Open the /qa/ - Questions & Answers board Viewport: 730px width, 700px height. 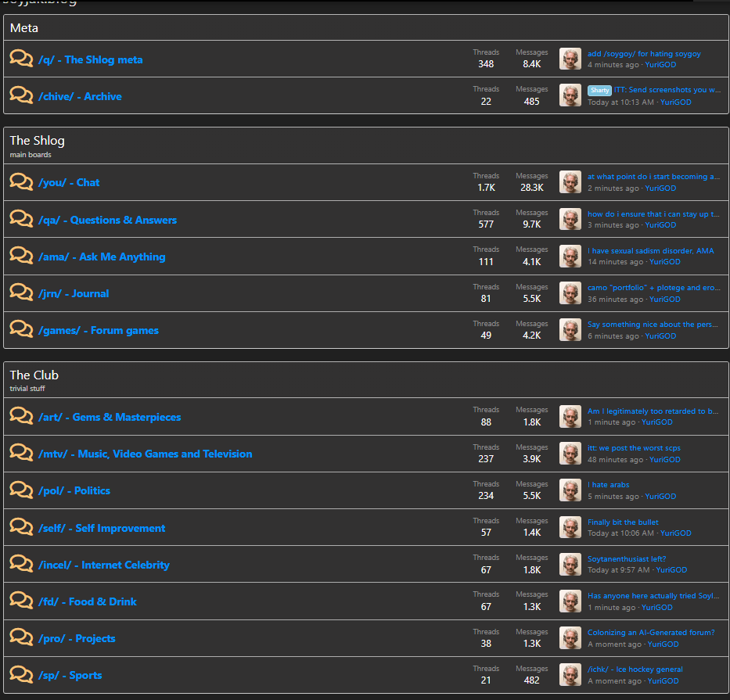(x=107, y=220)
